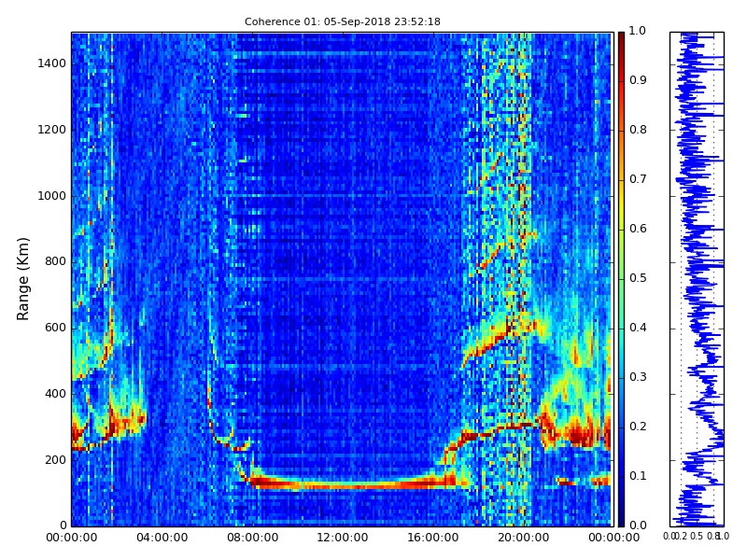Click the 600 range tick label
This screenshot has height=560, width=747.
click(x=55, y=328)
